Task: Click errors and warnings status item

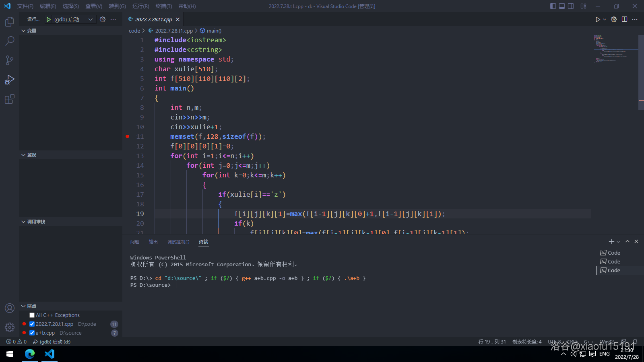Action: [16, 341]
